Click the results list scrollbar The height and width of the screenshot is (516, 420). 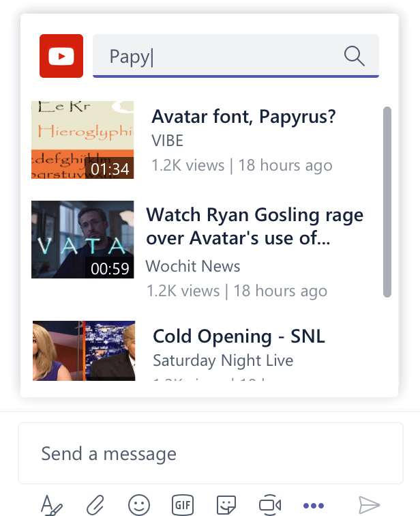[387, 202]
